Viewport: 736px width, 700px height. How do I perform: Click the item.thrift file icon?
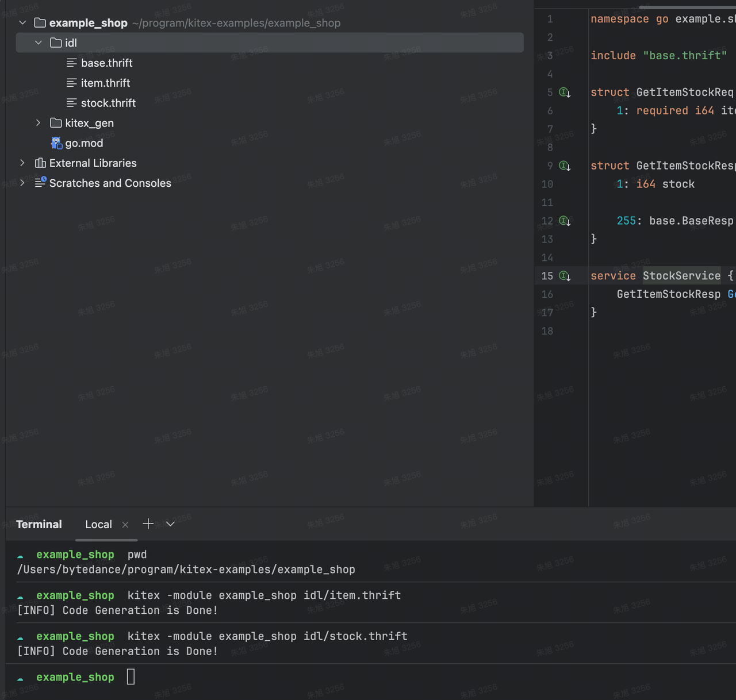[x=72, y=83]
